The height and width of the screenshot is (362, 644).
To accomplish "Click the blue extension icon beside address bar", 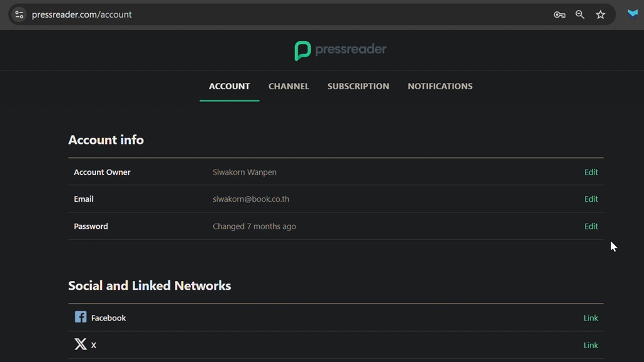I will [632, 14].
